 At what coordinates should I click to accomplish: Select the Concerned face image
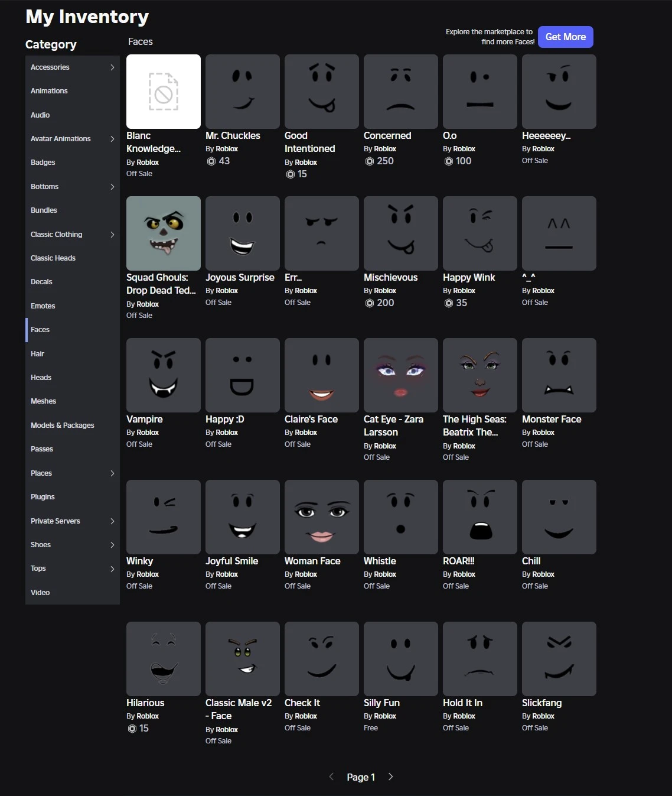pos(401,92)
